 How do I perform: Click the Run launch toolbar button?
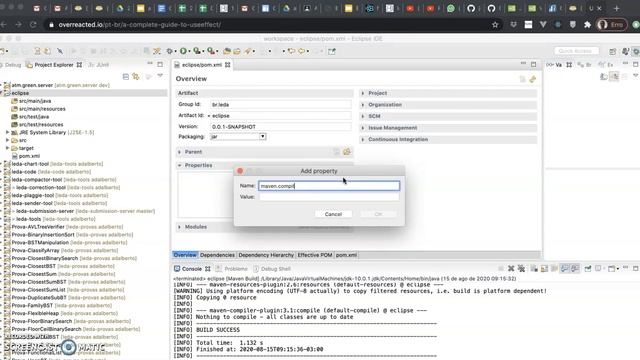(x=183, y=51)
